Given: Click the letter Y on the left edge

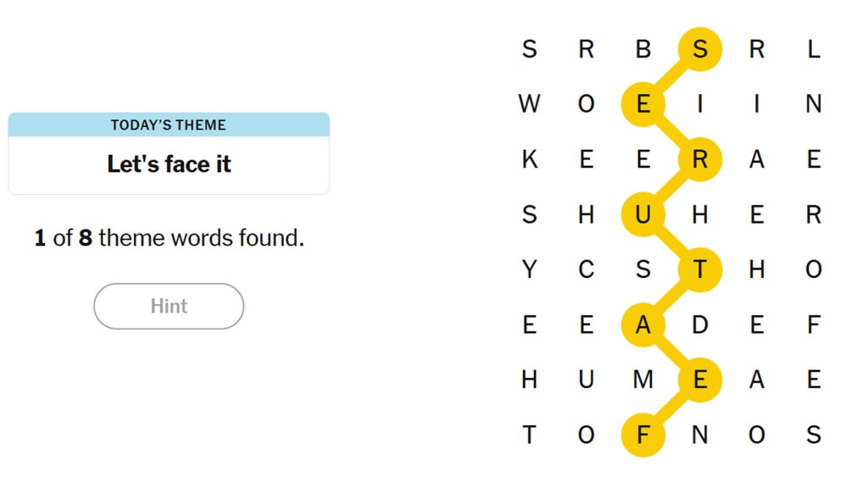Looking at the screenshot, I should 528,269.
